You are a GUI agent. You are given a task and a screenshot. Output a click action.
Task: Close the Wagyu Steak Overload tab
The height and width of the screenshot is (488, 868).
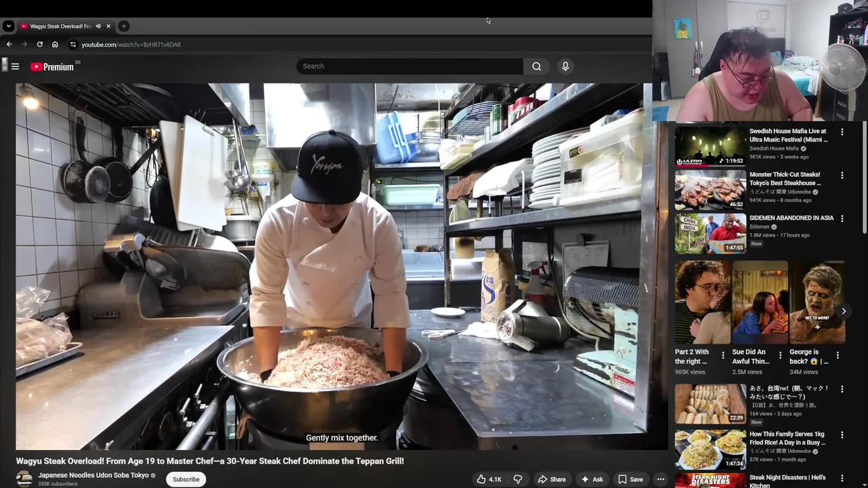[108, 26]
